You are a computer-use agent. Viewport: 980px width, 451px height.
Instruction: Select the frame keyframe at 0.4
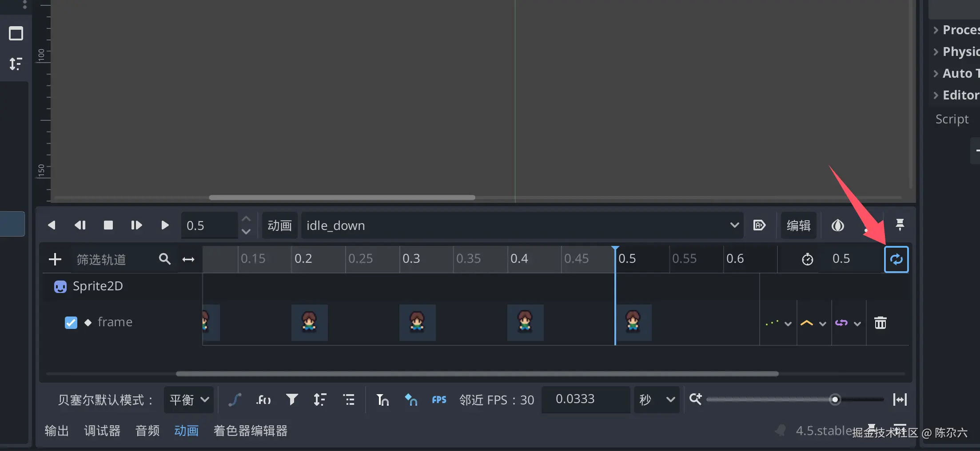coord(525,322)
